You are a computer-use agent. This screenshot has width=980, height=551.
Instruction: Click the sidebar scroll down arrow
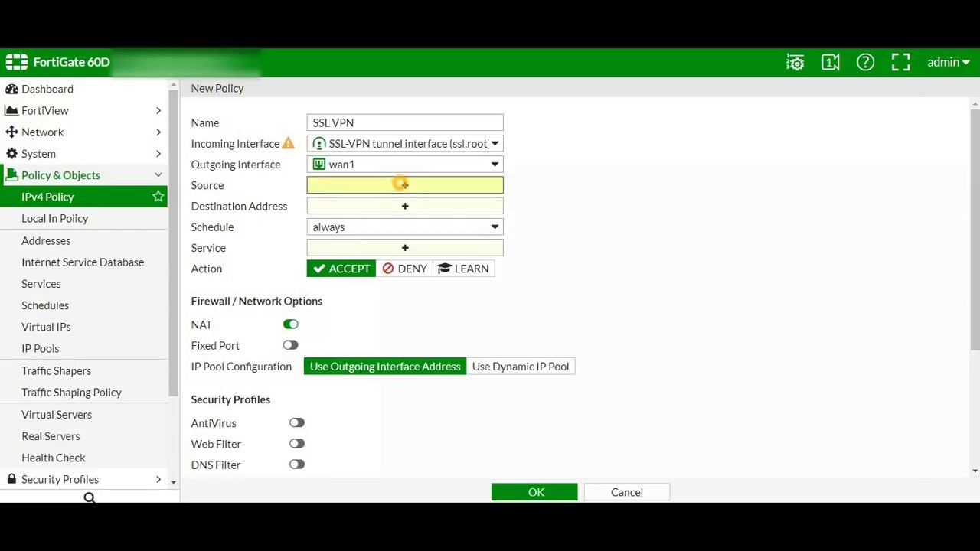pos(173,482)
